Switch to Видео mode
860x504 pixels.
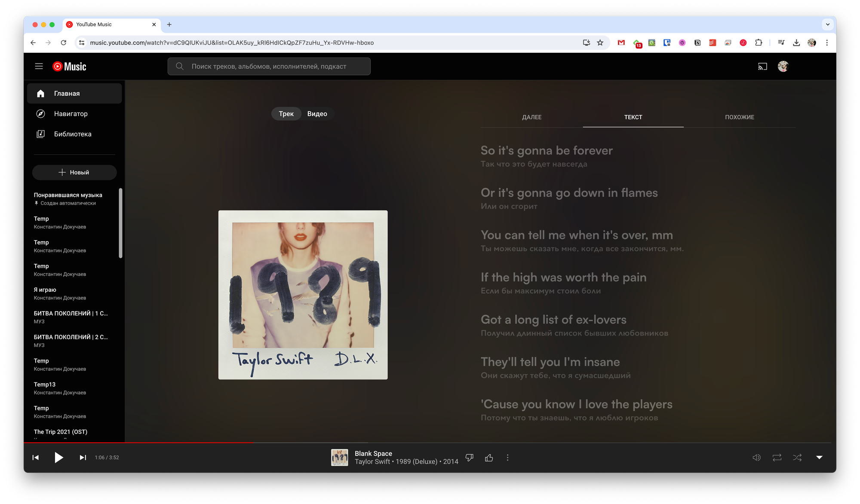317,114
